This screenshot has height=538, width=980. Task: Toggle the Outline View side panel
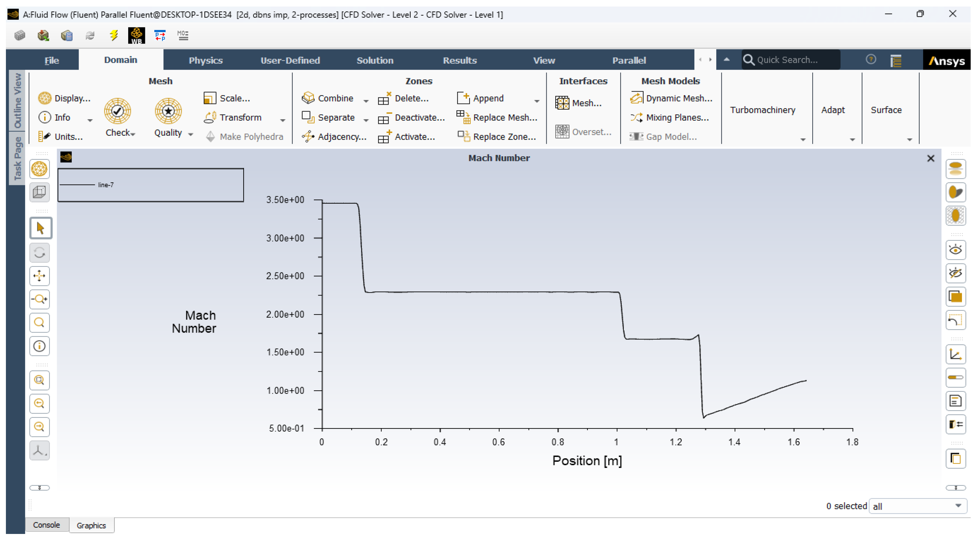(x=17, y=101)
